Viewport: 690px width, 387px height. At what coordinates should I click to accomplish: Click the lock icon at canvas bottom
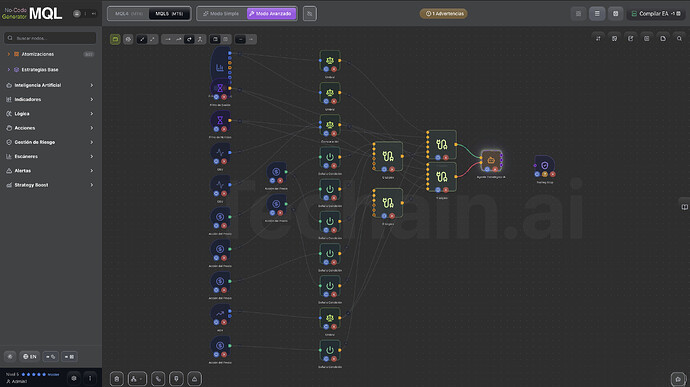point(117,379)
